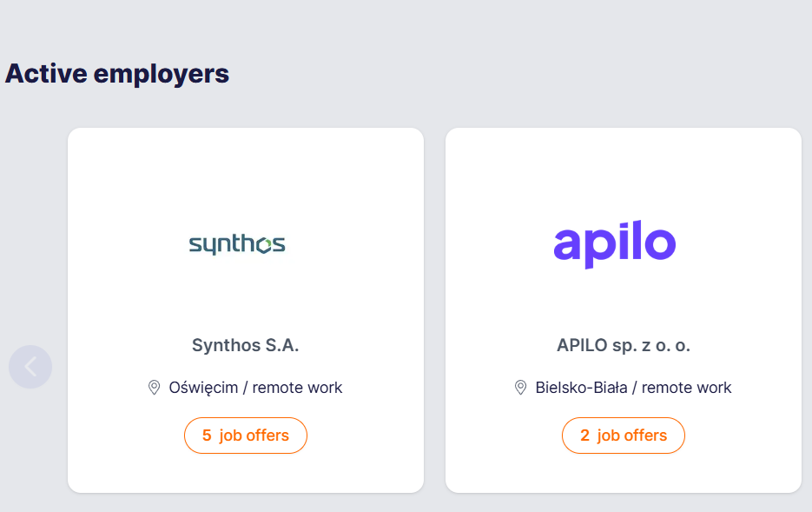
Task: Click the Oświęcim city text
Action: click(x=203, y=388)
